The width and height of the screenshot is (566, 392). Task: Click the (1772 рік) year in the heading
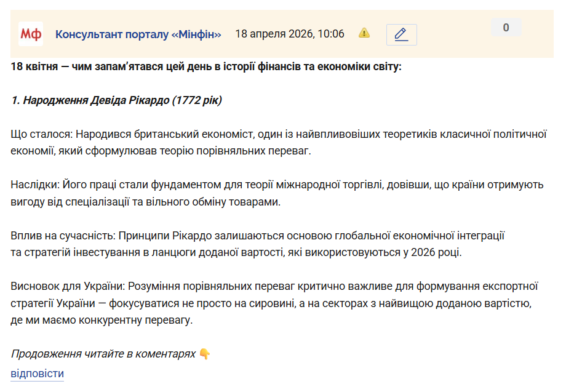[196, 100]
